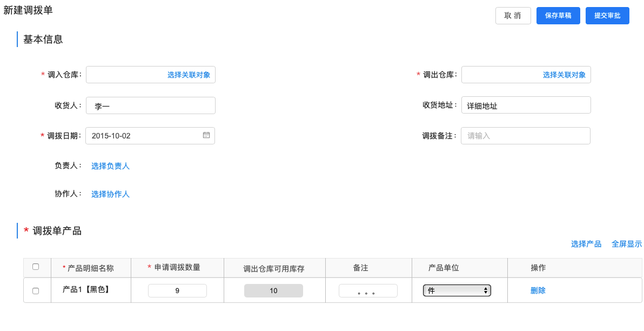Image resolution: width=644 pixels, height=331 pixels.
Task: Open 选择负责人 to pick a person
Action: coord(110,166)
